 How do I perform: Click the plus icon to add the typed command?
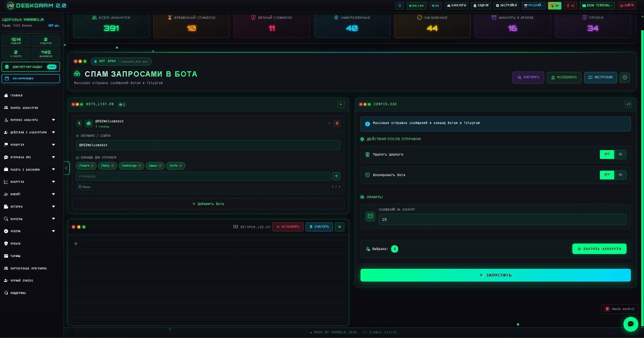click(336, 176)
